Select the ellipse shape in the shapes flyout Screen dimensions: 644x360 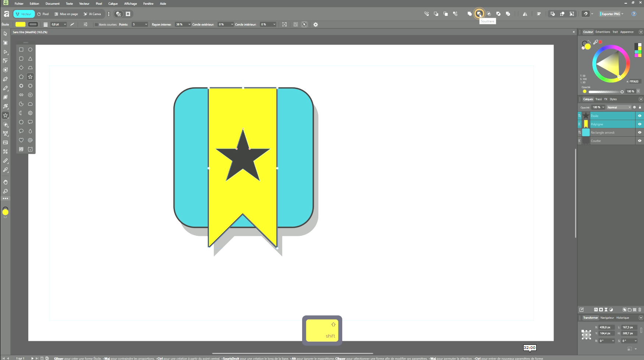point(30,49)
